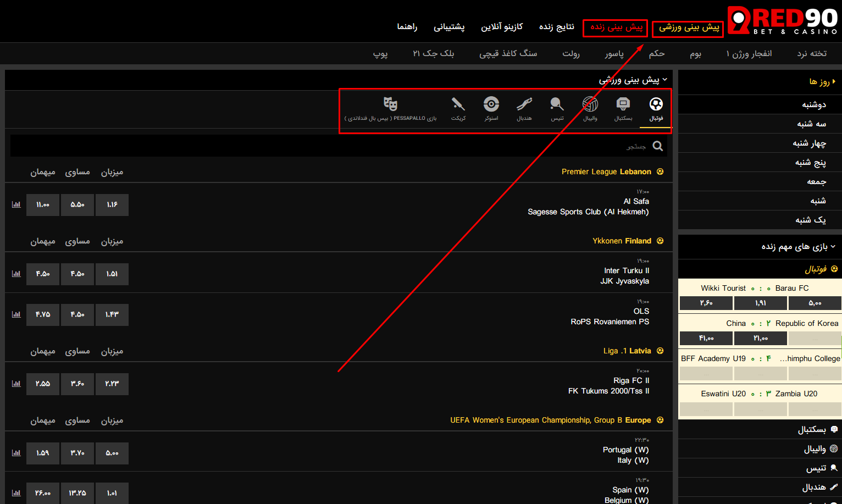
Task: Open بوم game link
Action: pyautogui.click(x=696, y=53)
